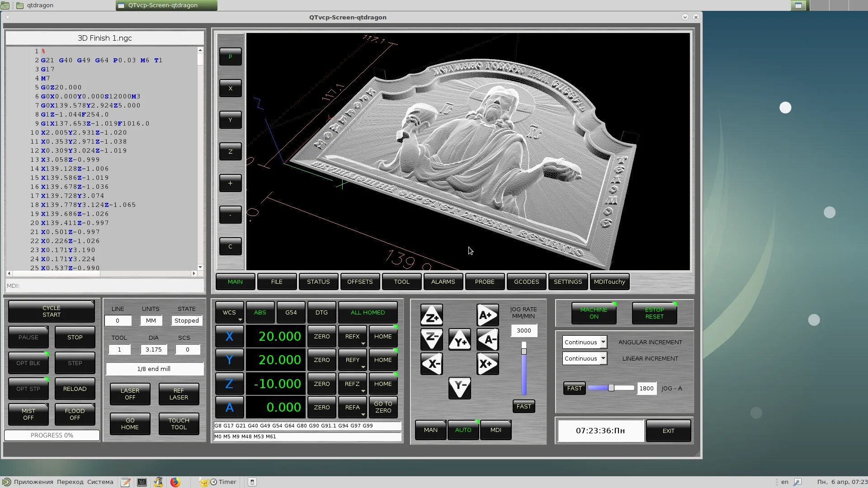Click GO TO ZERO
Screen dimensions: 868x488
pyautogui.click(x=383, y=408)
